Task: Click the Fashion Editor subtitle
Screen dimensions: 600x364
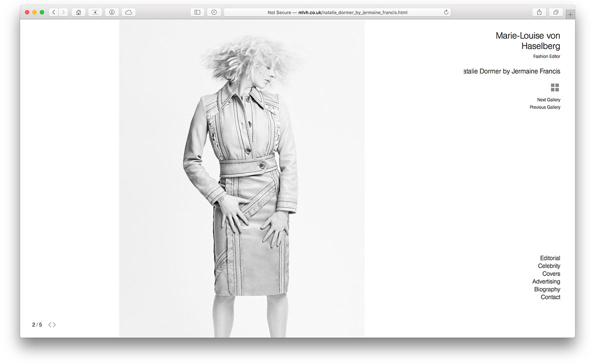Action: (546, 56)
